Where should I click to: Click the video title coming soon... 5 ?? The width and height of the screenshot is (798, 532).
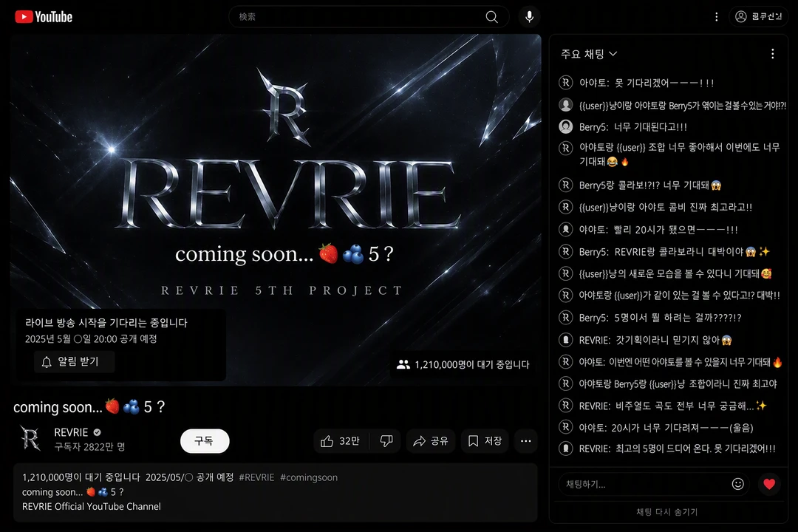pos(89,407)
